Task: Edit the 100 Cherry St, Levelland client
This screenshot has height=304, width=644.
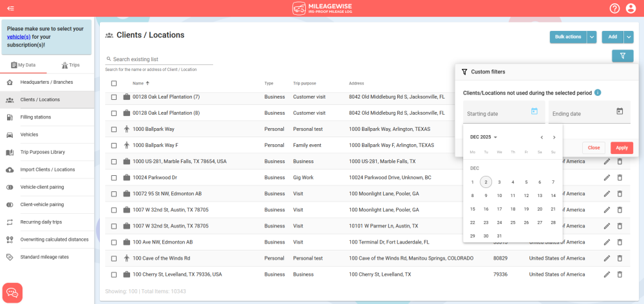Action: tap(607, 274)
